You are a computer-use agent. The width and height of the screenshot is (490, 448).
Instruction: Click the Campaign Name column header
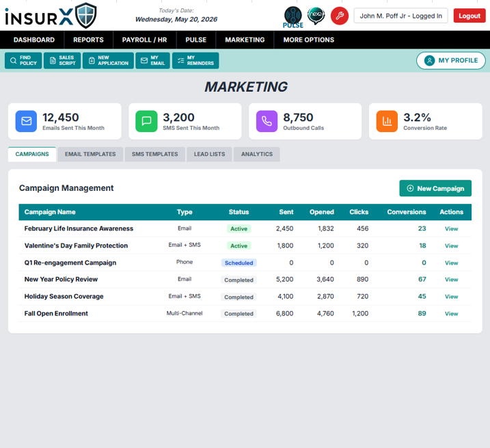(x=50, y=212)
